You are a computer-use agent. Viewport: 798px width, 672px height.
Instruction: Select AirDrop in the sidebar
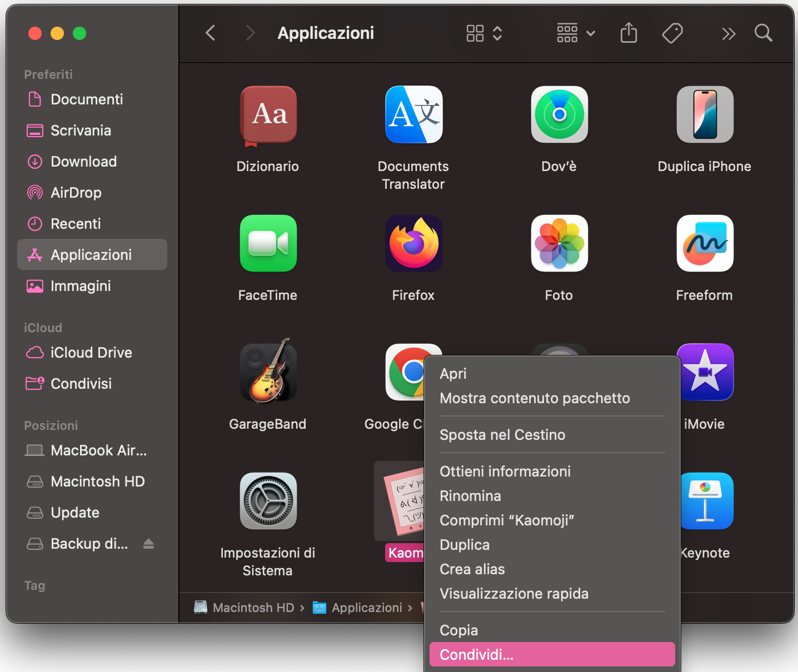click(x=76, y=192)
